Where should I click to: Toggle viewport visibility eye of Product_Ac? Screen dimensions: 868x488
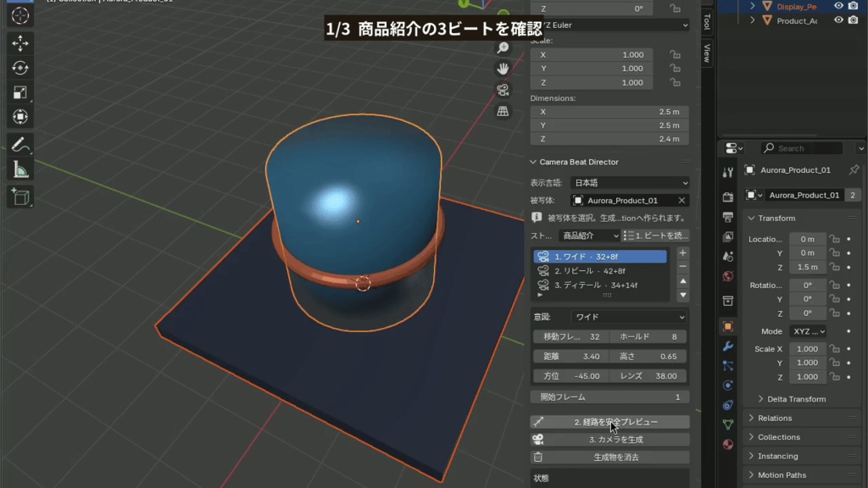click(x=838, y=20)
